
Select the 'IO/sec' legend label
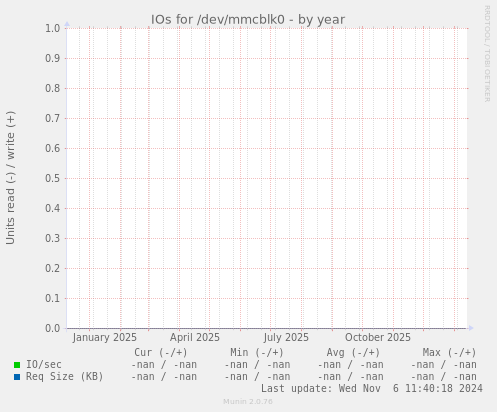point(44,365)
